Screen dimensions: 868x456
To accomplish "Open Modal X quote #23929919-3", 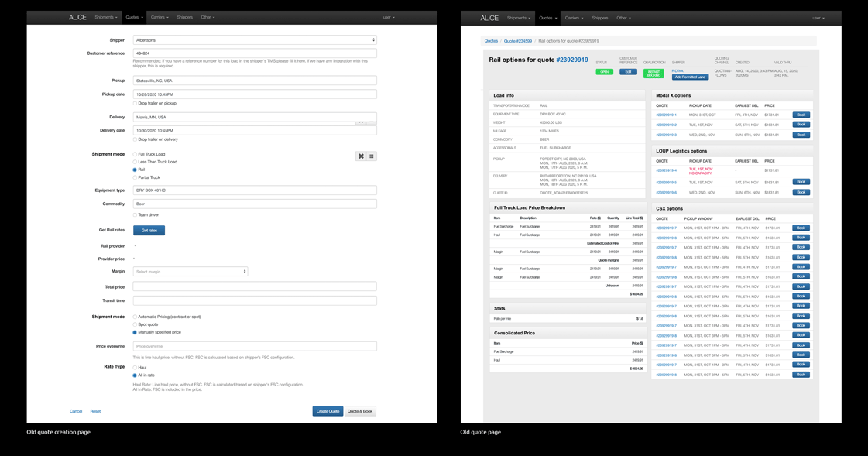I will 666,135.
